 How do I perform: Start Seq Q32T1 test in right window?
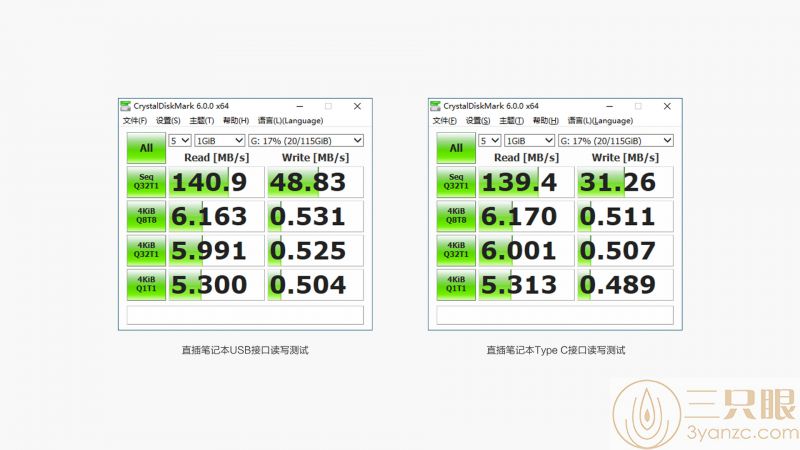tap(456, 182)
